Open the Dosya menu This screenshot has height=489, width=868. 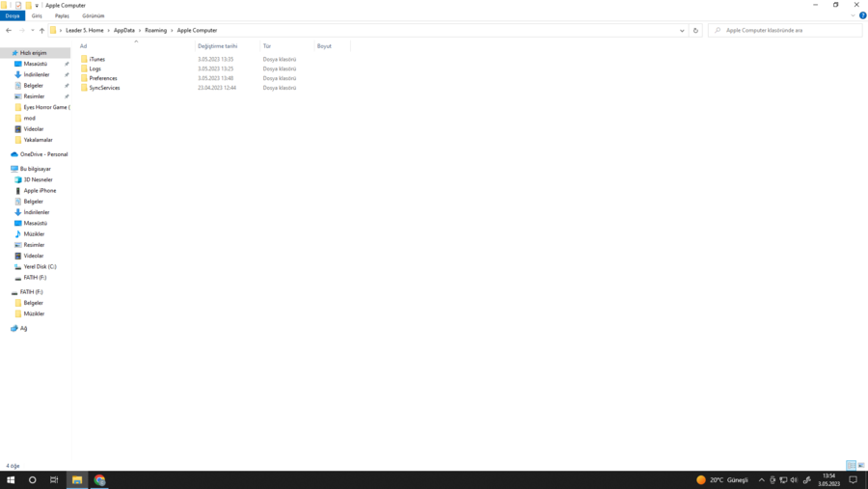pyautogui.click(x=13, y=15)
